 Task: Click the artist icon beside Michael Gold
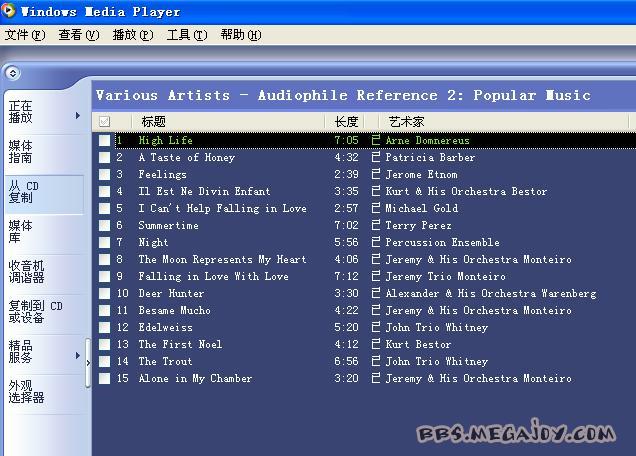pos(376,208)
